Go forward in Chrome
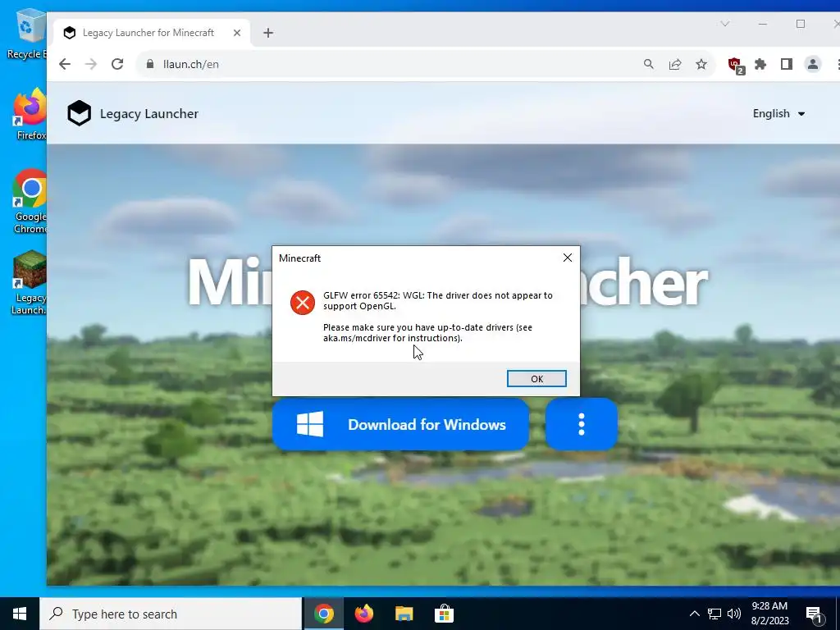 [x=91, y=64]
